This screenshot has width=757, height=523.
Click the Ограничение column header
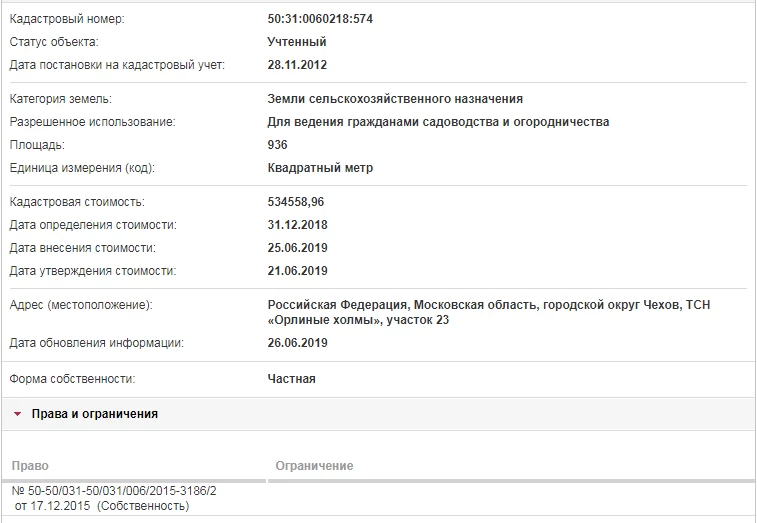click(314, 466)
